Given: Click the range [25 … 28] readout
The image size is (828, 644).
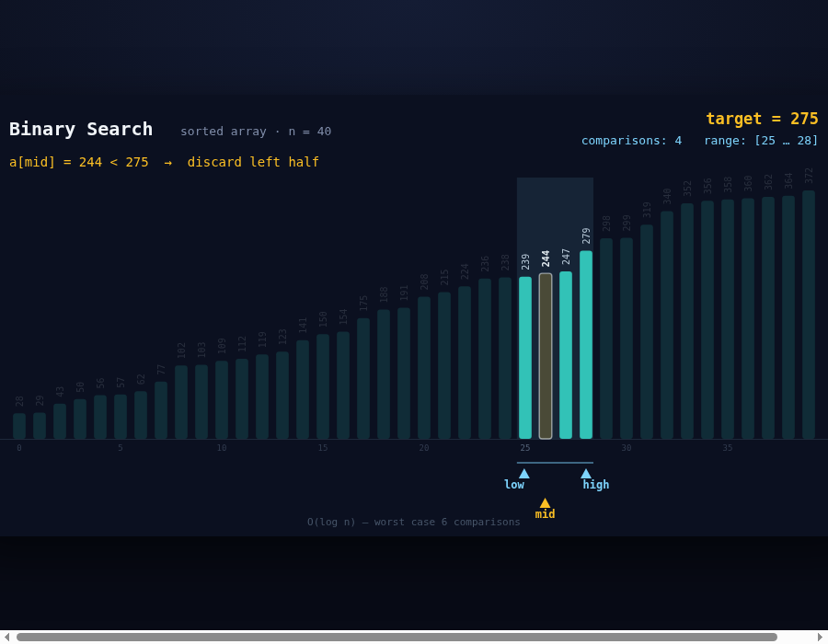Looking at the screenshot, I should pyautogui.click(x=761, y=141).
